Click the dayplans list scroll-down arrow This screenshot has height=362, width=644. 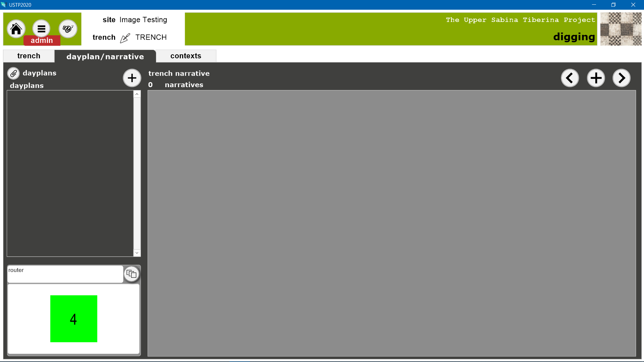coord(137,253)
